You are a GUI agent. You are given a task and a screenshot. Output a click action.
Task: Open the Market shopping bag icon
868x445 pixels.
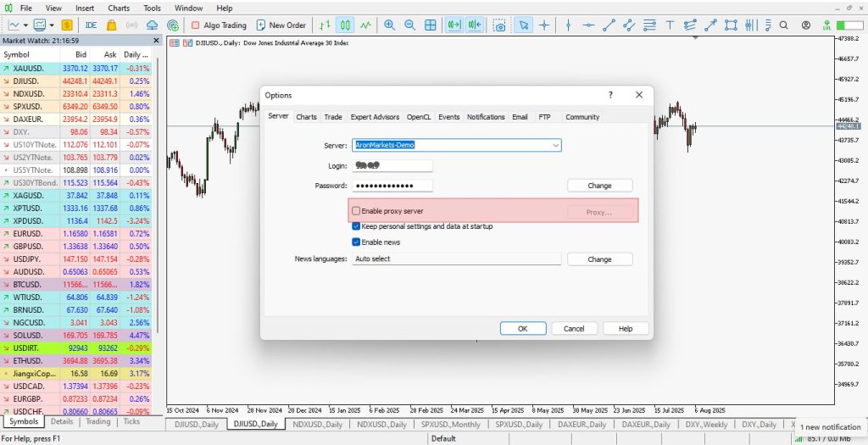tap(111, 25)
